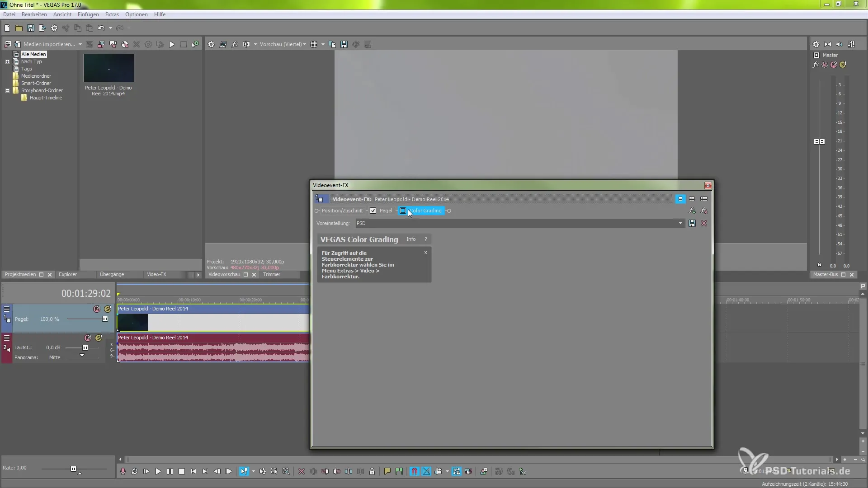Open the edit tool selection dropdown arrow
Image resolution: width=868 pixels, height=488 pixels.
(x=253, y=471)
